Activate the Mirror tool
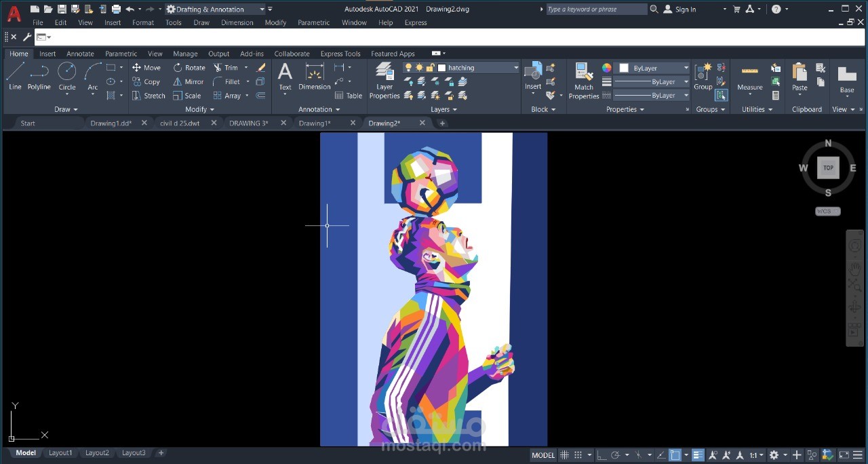Image resolution: width=868 pixels, height=464 pixels. (189, 81)
